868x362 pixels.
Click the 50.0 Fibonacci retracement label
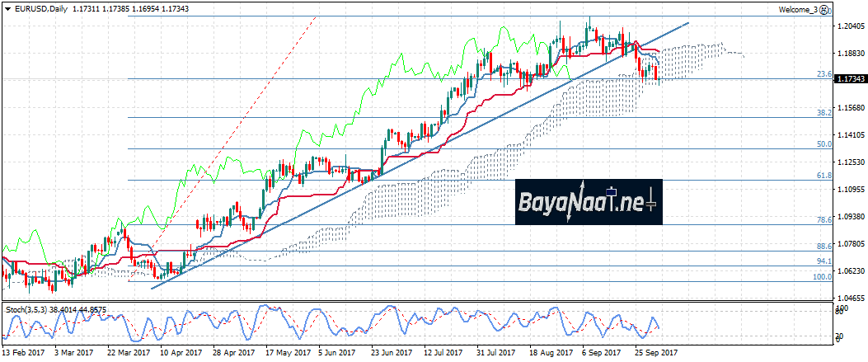(x=823, y=143)
